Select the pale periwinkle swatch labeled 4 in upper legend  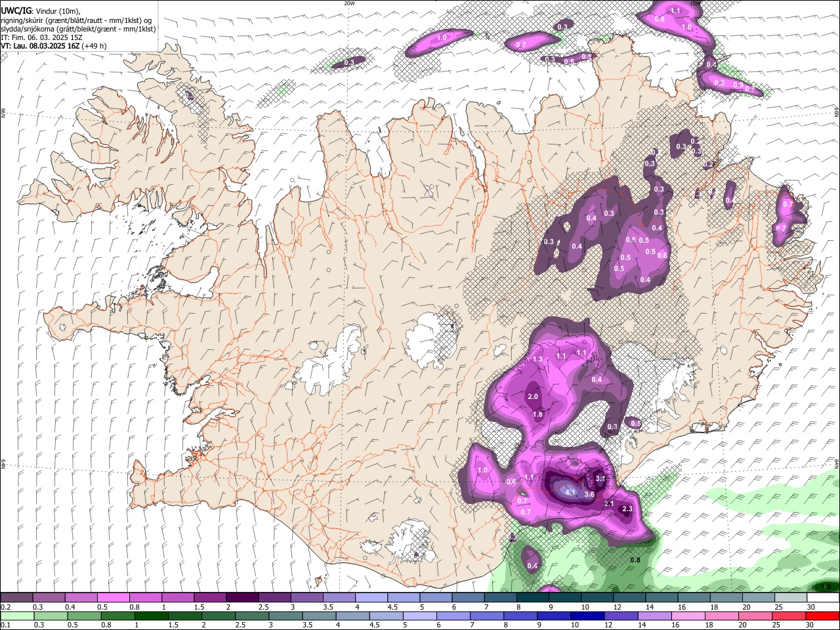point(371,598)
